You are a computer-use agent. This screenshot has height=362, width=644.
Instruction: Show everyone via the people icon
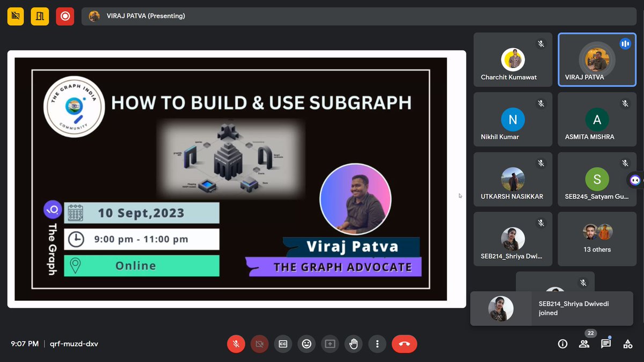point(584,344)
